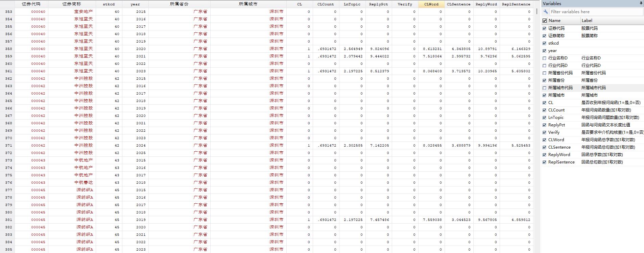Uncheck the Verify variable checkbox

pyautogui.click(x=544, y=132)
